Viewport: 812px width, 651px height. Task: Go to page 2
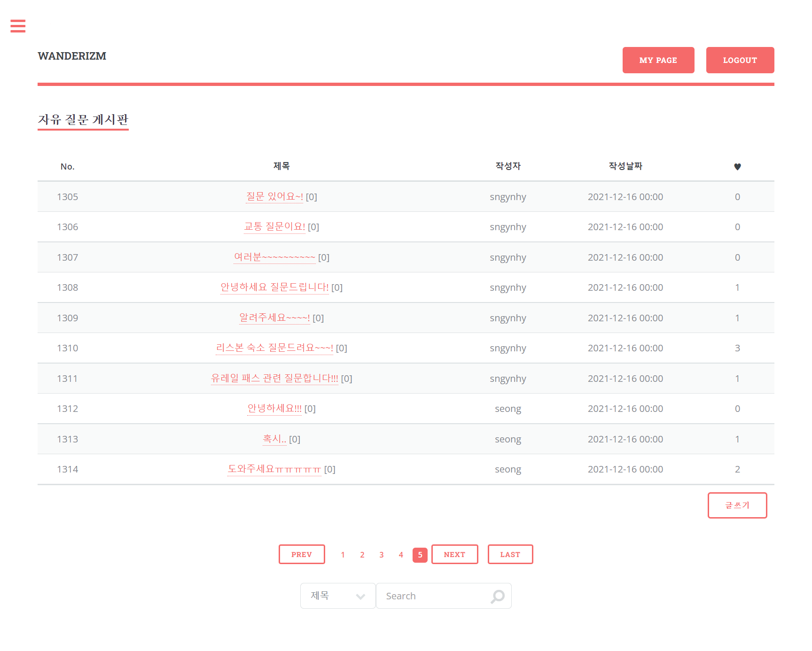click(x=362, y=555)
